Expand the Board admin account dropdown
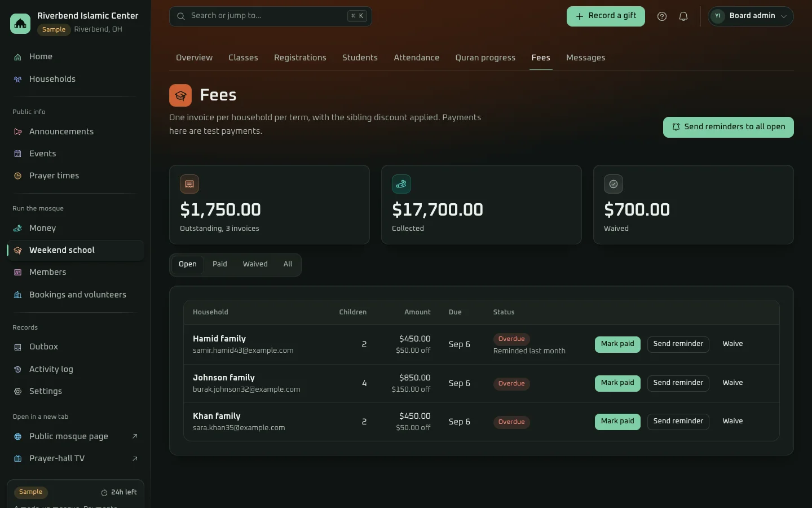Image resolution: width=812 pixels, height=508 pixels. pos(751,16)
